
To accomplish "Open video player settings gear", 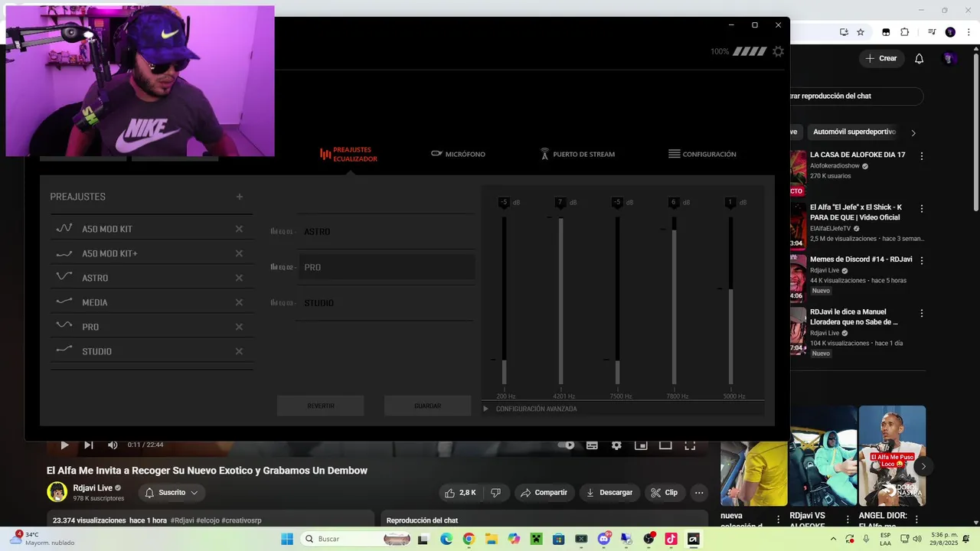I will [x=616, y=445].
